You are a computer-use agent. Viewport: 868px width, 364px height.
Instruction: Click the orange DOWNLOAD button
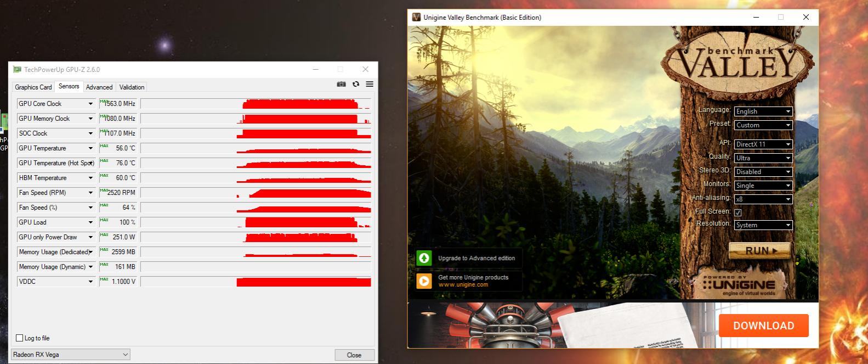[x=763, y=326]
